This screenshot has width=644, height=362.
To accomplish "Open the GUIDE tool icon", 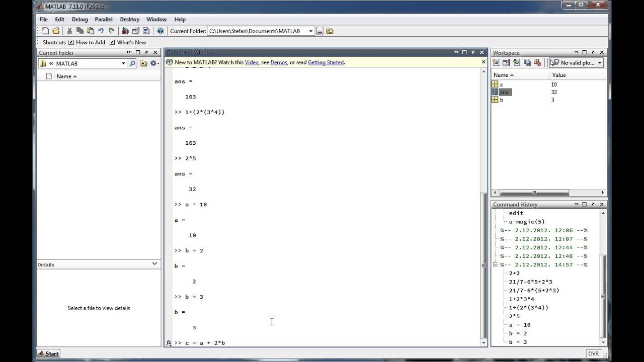I will point(136,31).
